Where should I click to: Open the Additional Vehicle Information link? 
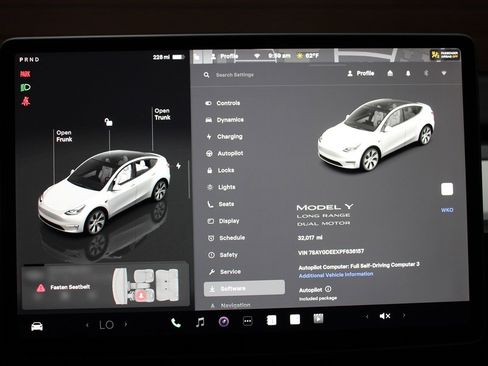pos(336,275)
